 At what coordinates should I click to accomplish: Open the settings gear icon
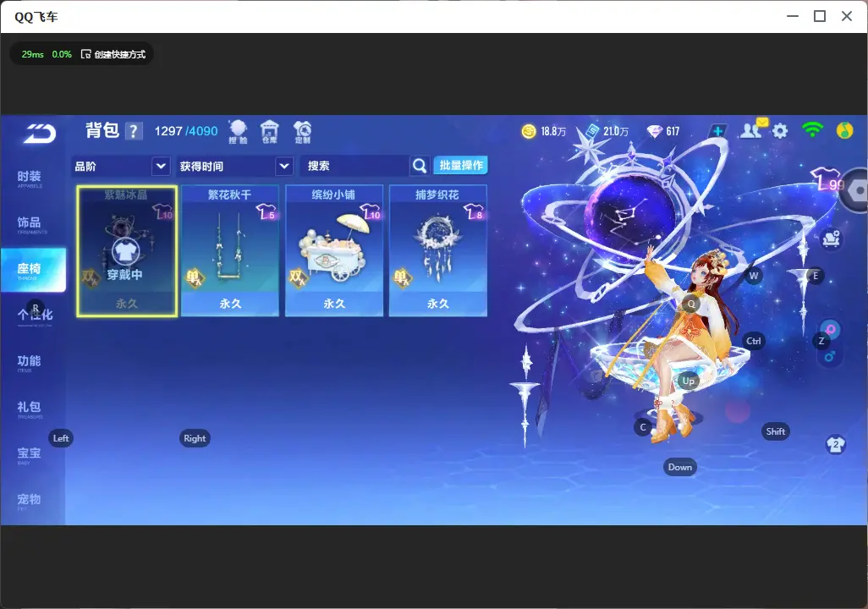tap(780, 131)
